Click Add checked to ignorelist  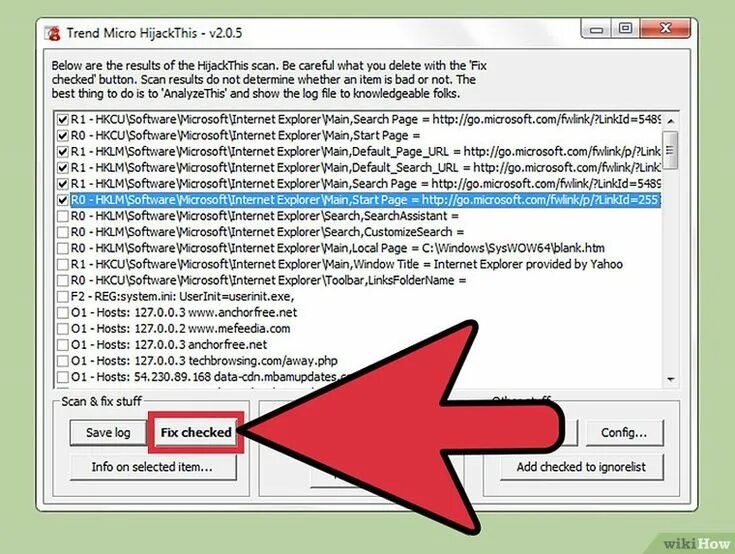pyautogui.click(x=581, y=467)
